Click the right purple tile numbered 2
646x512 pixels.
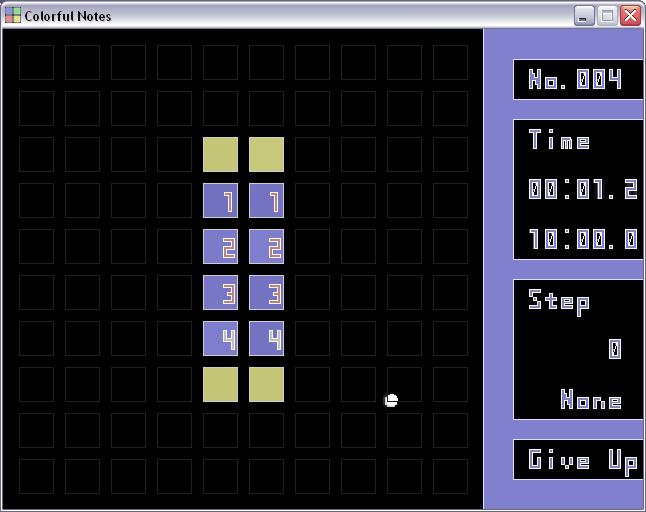coord(267,246)
